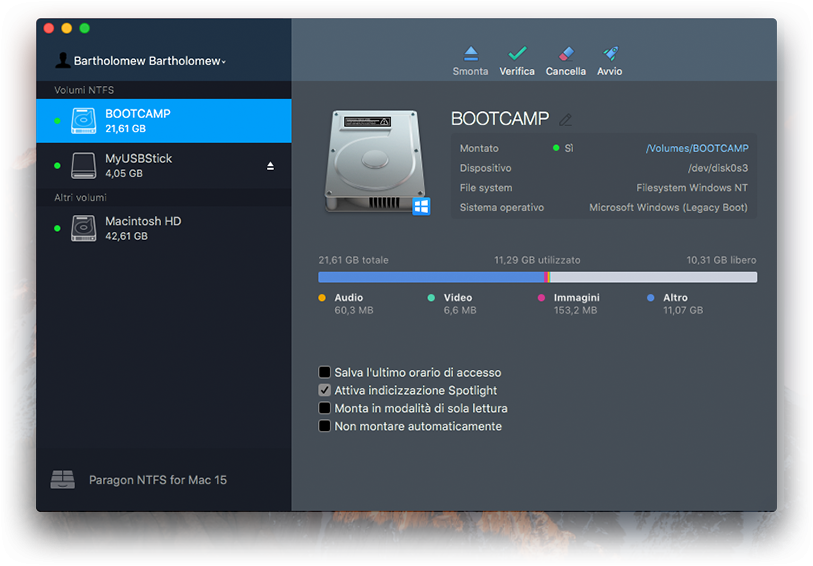This screenshot has height=566, width=813.
Task: Click the pencil icon to rename BOOTCAMP
Action: (x=566, y=120)
